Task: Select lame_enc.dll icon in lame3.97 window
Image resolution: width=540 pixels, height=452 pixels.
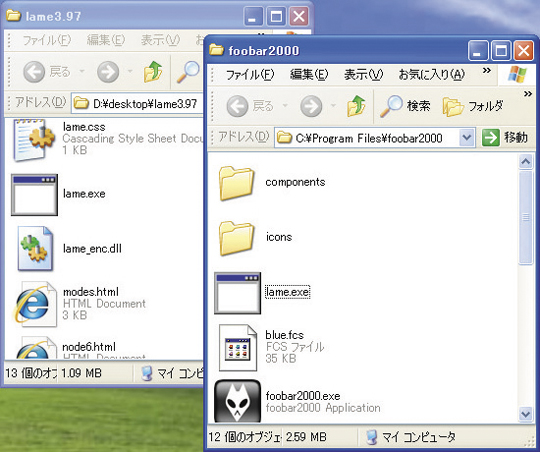Action: coord(35,248)
